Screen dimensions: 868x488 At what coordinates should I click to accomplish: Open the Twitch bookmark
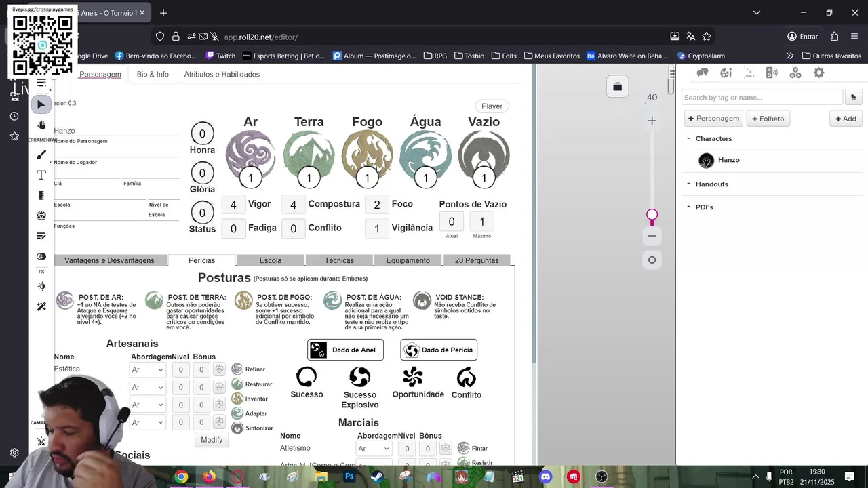tap(220, 56)
